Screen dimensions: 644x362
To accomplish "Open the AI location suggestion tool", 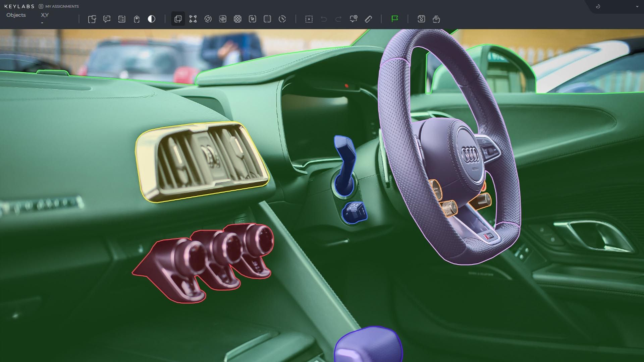I will (x=354, y=19).
